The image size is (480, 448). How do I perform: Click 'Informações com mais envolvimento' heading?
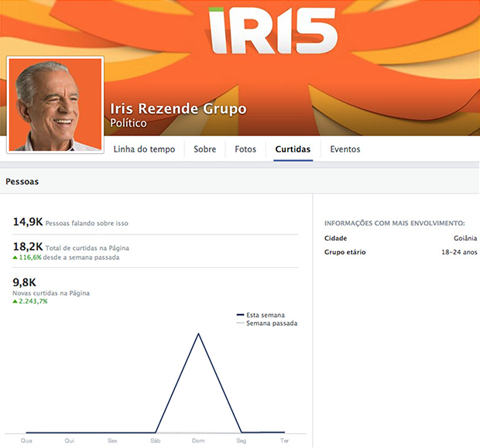(x=395, y=223)
